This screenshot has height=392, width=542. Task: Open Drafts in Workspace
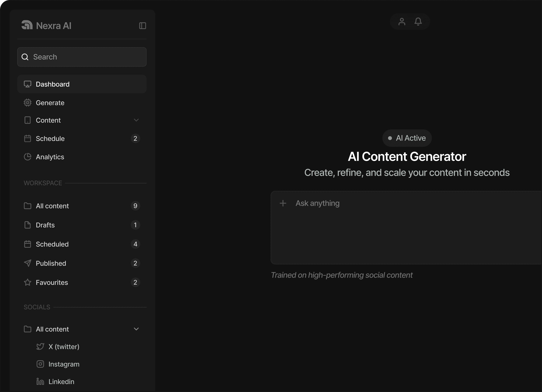pos(45,225)
